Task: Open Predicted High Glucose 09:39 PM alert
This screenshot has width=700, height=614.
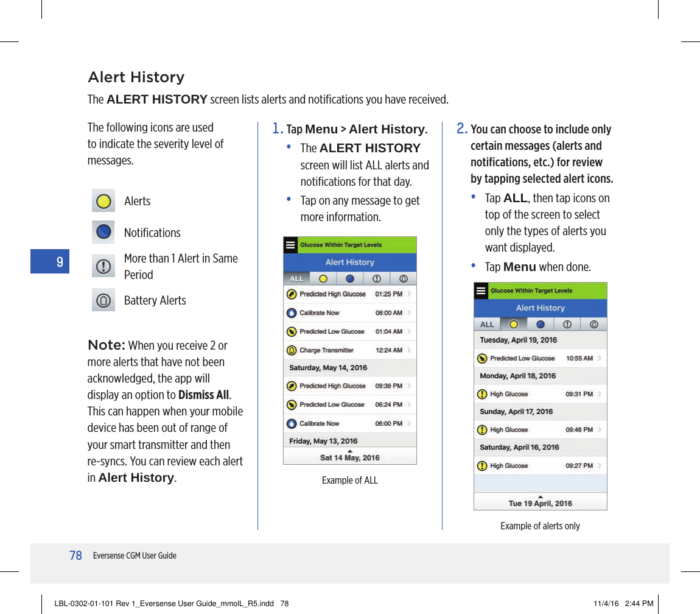Action: (x=350, y=386)
